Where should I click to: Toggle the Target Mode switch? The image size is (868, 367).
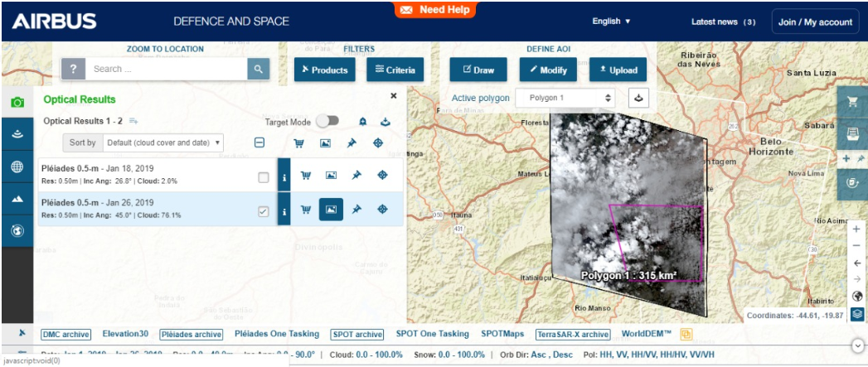tap(327, 121)
